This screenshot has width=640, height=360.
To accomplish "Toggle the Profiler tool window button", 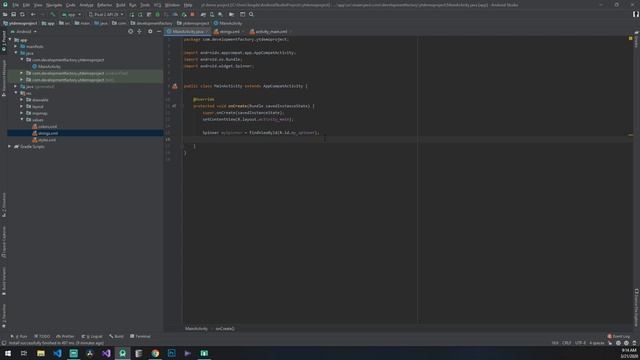I will (66, 336).
